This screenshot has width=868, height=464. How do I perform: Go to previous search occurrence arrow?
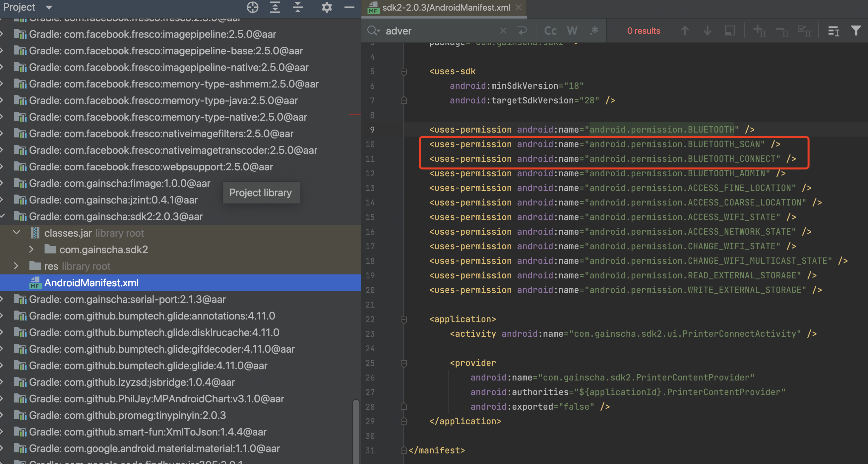tap(684, 30)
